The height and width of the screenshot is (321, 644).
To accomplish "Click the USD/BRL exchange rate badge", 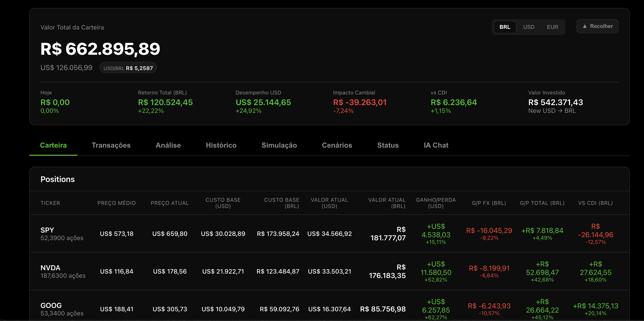I will tap(128, 68).
